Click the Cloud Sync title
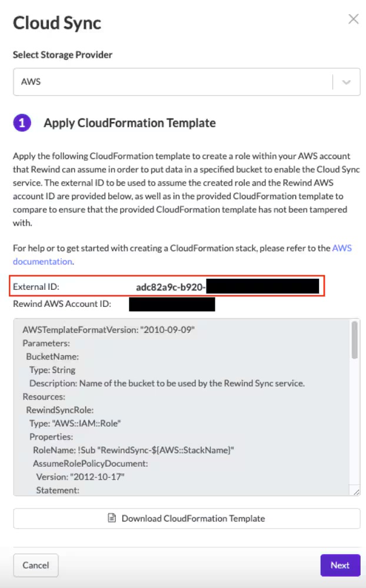Image resolution: width=366 pixels, height=588 pixels. pos(57,23)
